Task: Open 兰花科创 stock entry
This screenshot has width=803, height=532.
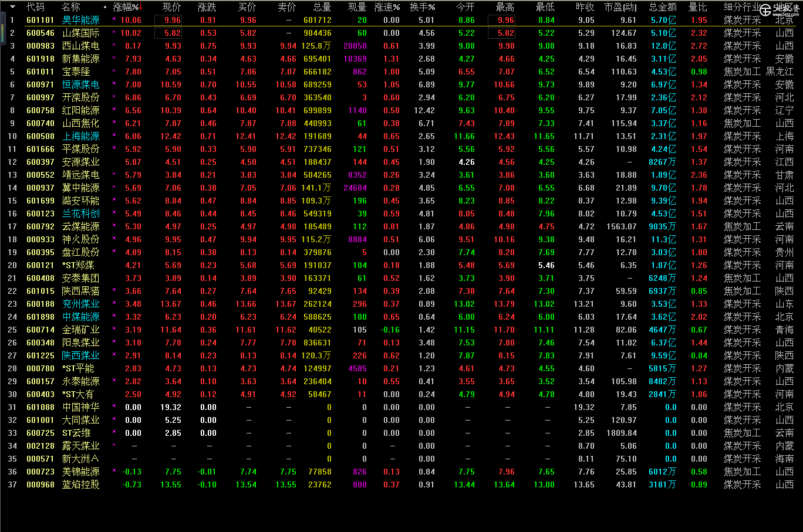Action: point(81,214)
